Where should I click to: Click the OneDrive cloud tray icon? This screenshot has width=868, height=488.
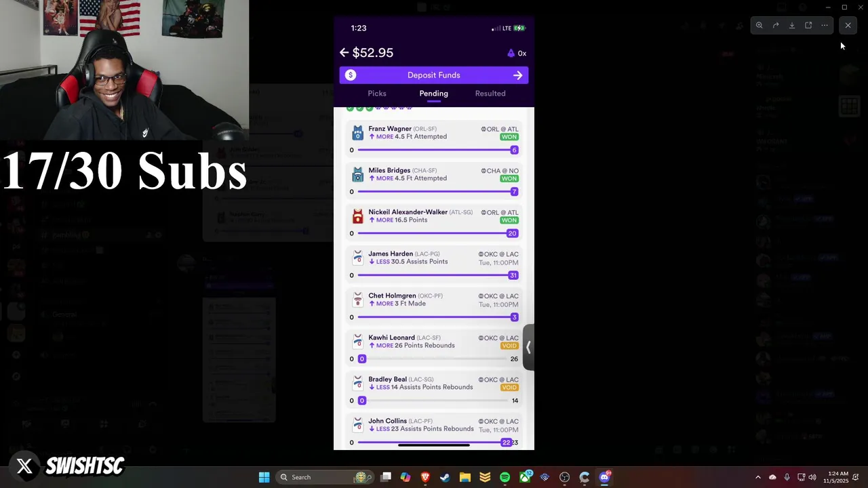[x=772, y=477]
